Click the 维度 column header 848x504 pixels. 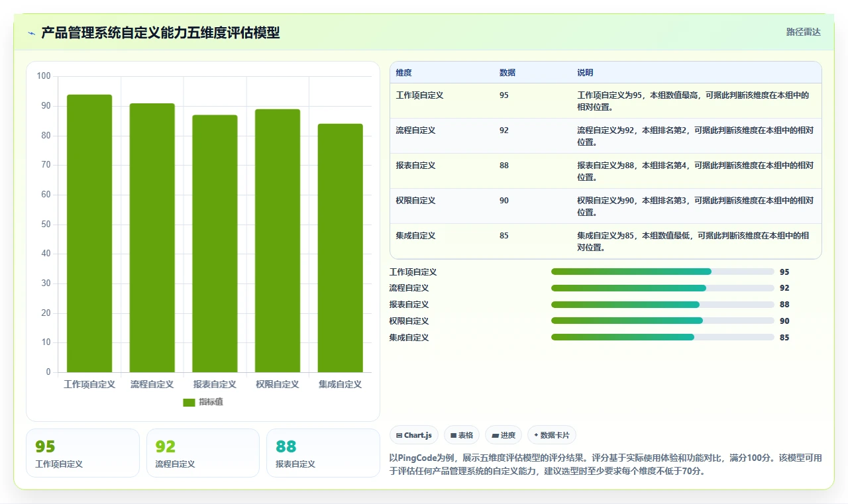click(x=404, y=73)
